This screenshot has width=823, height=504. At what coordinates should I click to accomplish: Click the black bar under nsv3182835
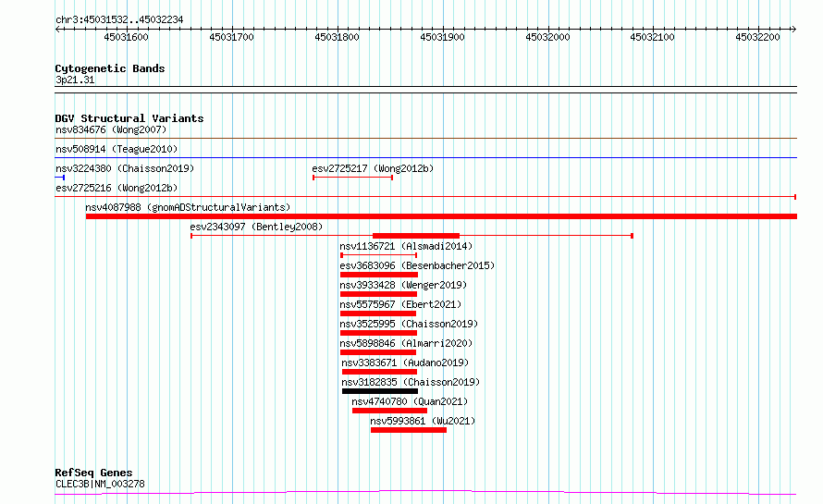[x=380, y=391]
